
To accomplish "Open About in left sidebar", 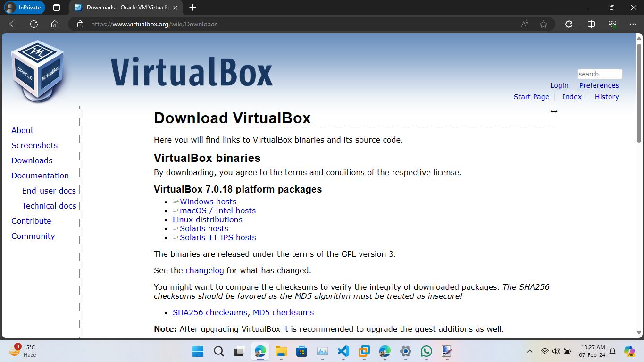I will pyautogui.click(x=22, y=130).
